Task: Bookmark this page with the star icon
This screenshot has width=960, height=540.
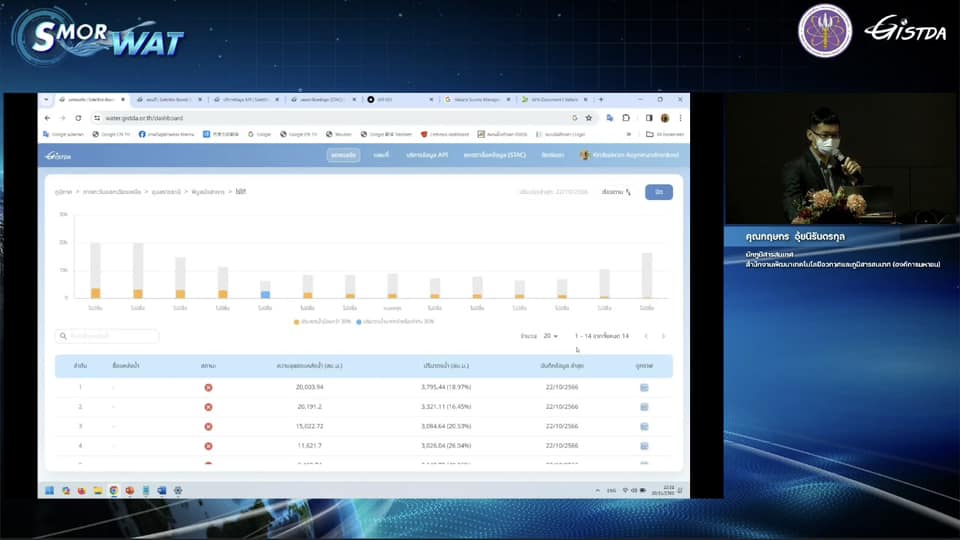Action: tap(589, 118)
